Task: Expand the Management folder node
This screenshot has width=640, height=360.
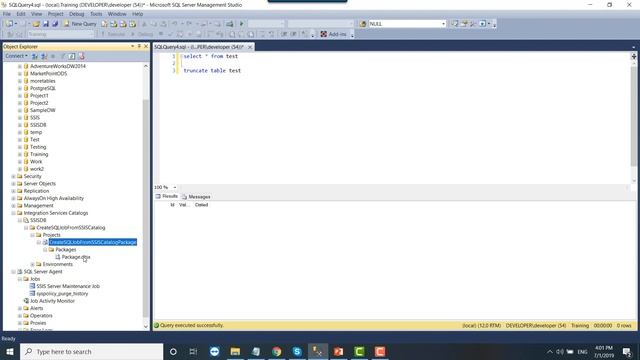Action: [x=13, y=206]
